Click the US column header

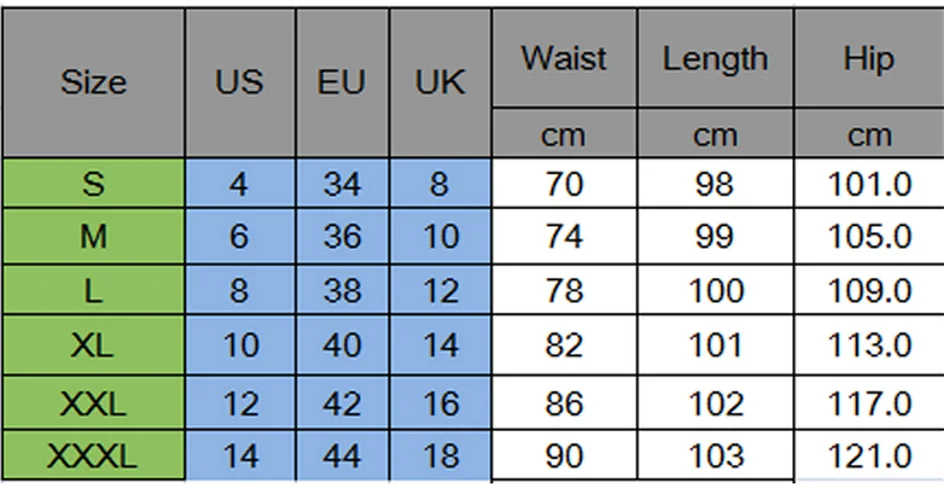click(x=239, y=82)
